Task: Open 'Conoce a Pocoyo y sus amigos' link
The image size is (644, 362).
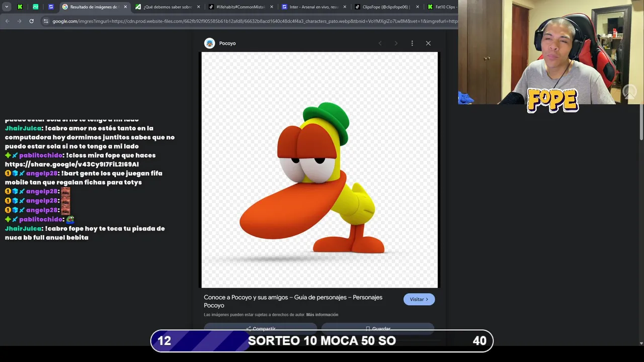Action: click(293, 301)
